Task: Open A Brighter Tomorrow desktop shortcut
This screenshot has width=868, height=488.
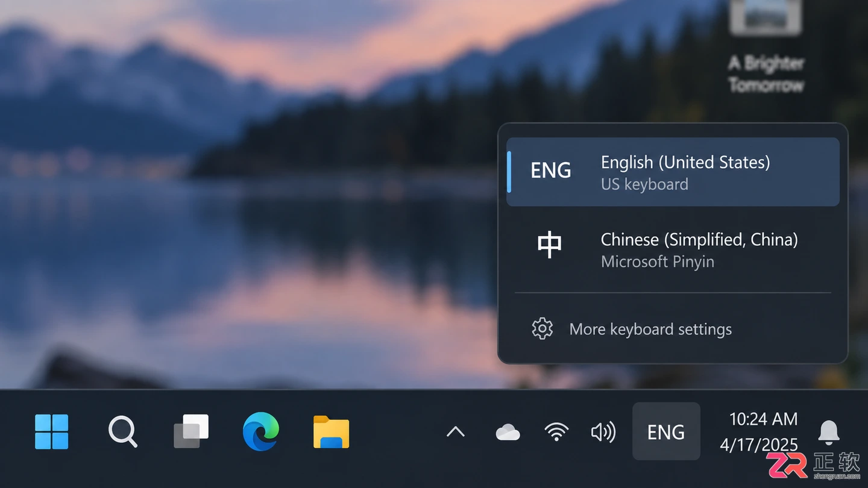Action: tap(766, 48)
